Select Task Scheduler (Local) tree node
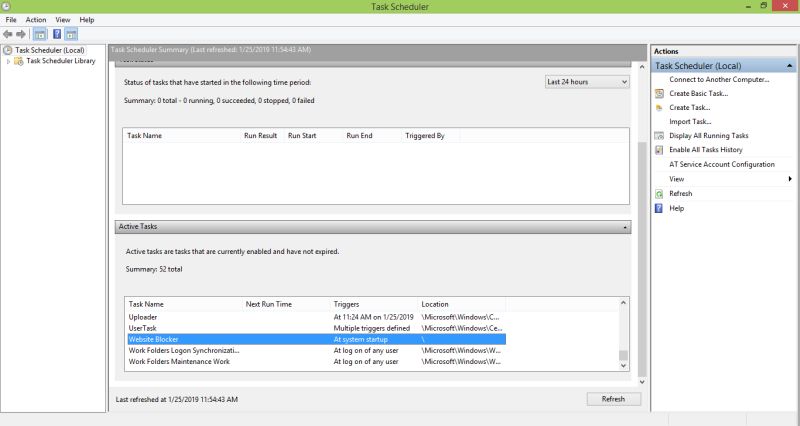This screenshot has width=800, height=426. coord(49,50)
